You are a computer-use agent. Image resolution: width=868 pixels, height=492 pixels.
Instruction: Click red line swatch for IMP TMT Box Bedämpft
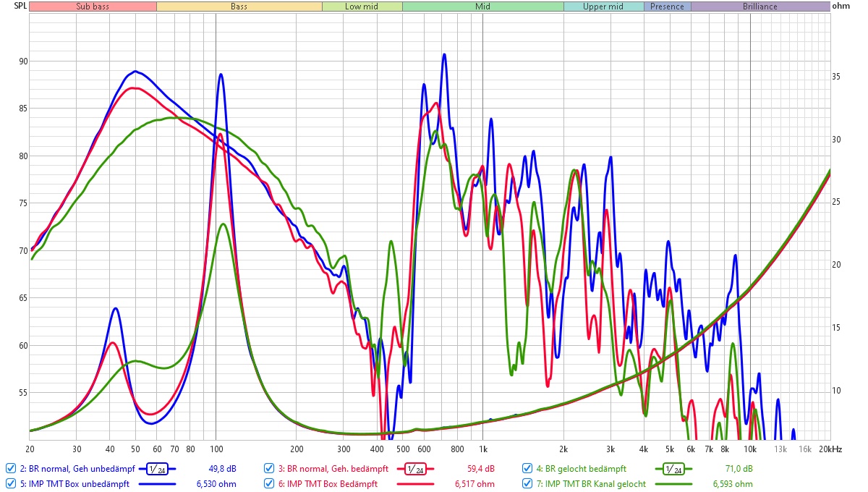pos(417,484)
